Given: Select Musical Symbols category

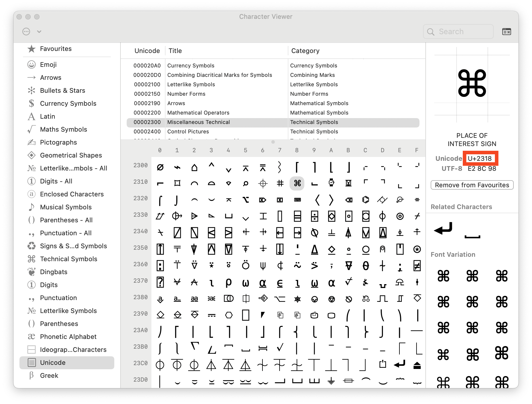Looking at the screenshot, I should [67, 207].
